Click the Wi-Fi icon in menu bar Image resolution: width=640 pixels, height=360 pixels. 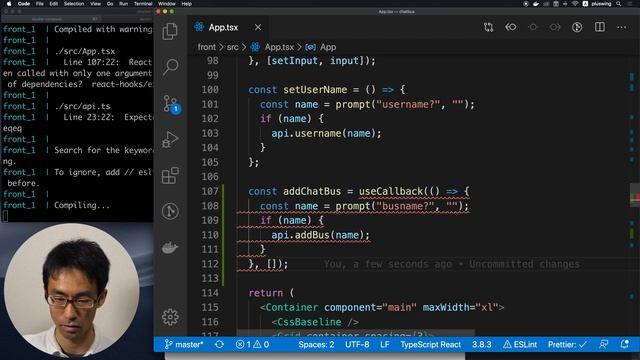pos(575,4)
